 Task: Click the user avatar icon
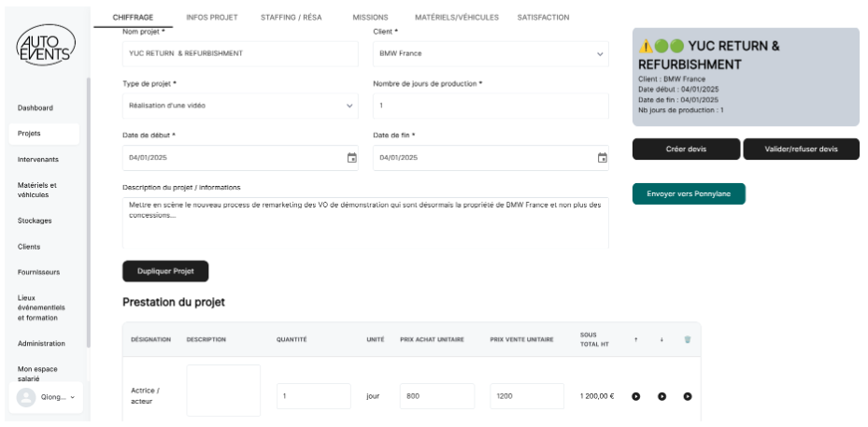[x=26, y=397]
